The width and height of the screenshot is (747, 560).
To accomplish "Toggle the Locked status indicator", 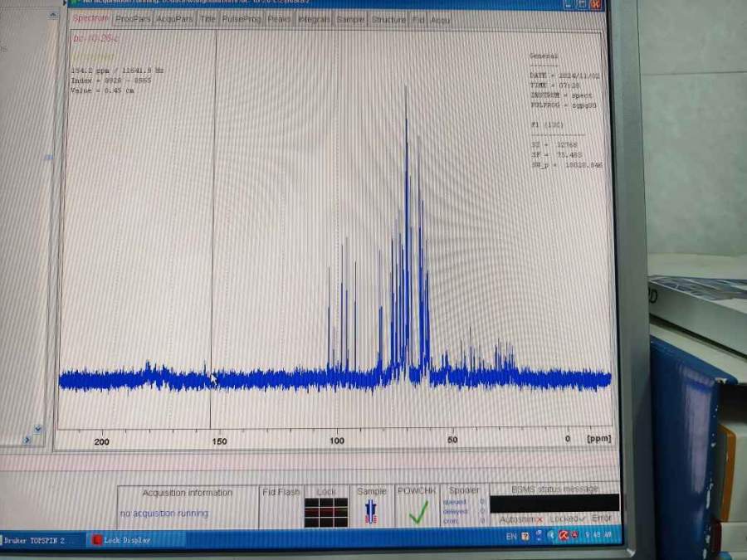I will (568, 519).
